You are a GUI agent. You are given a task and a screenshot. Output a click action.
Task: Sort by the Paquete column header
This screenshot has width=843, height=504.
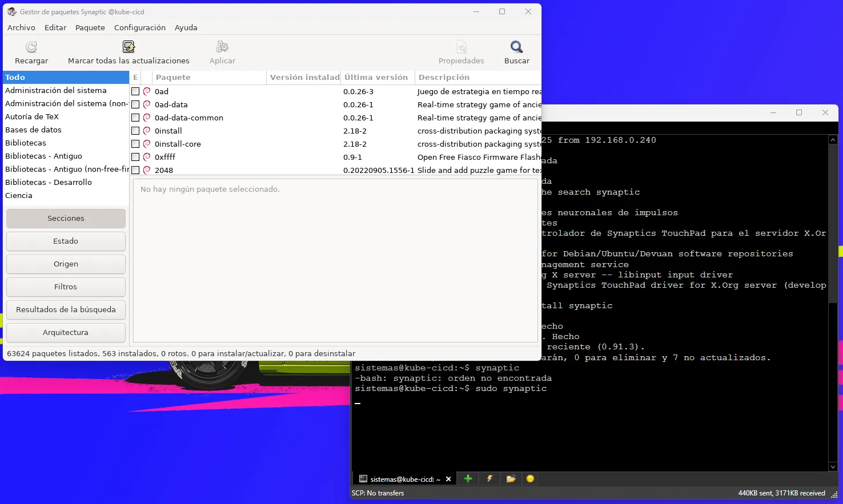point(208,78)
